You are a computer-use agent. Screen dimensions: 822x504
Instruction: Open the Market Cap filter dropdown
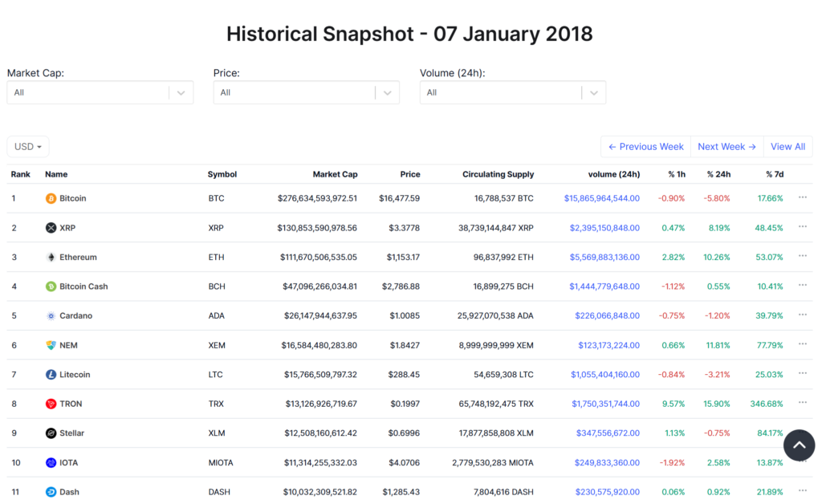[100, 93]
